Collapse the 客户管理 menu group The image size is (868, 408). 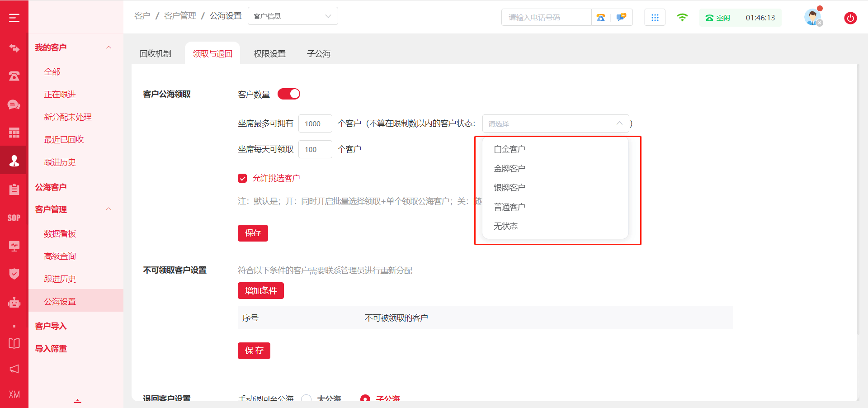click(x=108, y=209)
